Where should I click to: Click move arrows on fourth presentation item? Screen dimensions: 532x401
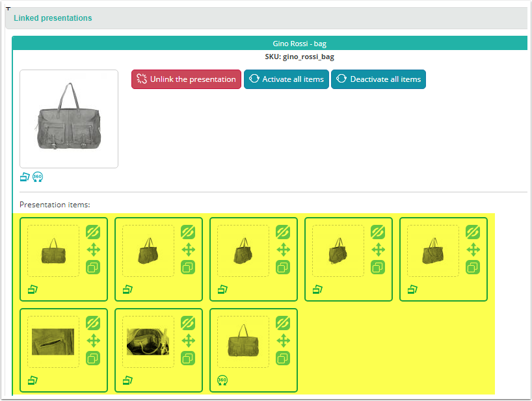379,250
